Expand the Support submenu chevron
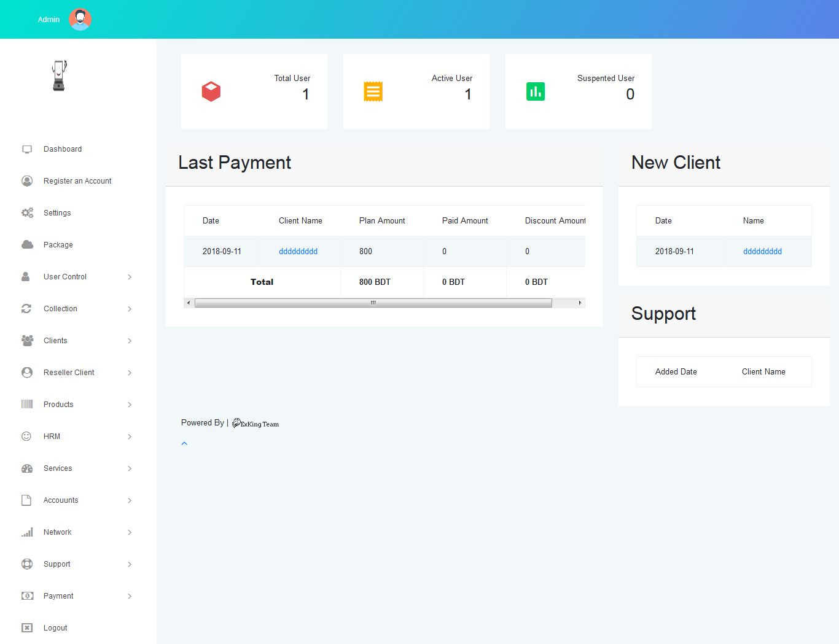The height and width of the screenshot is (644, 839). click(x=130, y=564)
